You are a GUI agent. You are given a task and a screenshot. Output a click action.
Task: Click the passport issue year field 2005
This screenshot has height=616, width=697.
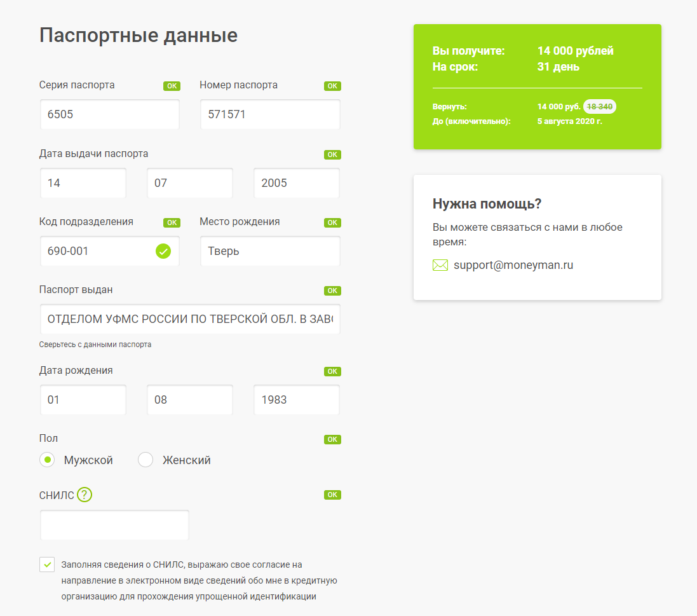(x=297, y=183)
